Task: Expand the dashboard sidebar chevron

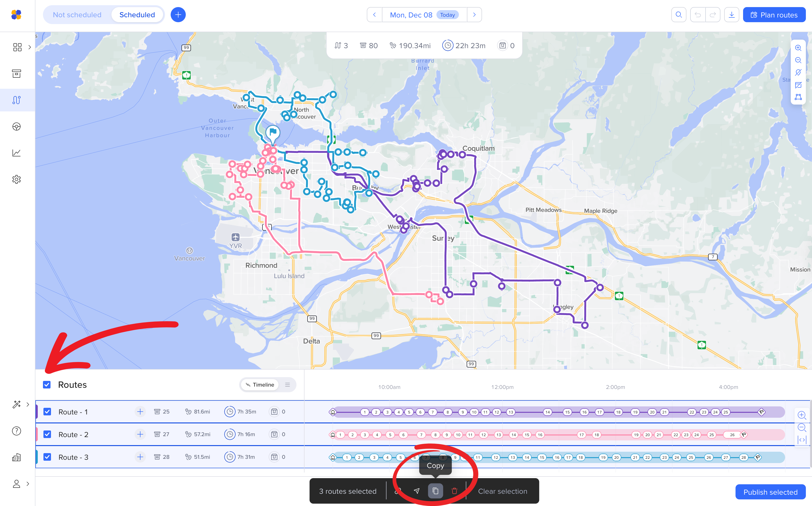Action: click(x=30, y=47)
